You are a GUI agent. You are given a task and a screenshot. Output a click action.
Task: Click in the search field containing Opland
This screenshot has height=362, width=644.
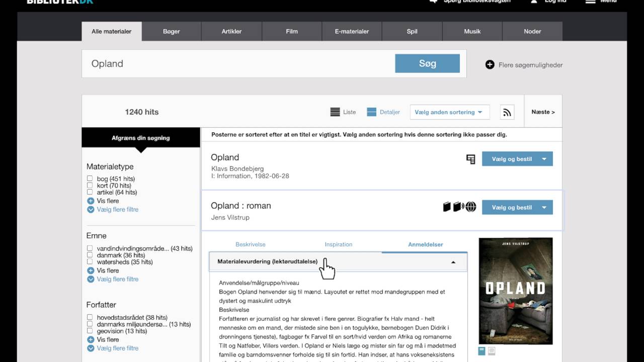[238, 63]
